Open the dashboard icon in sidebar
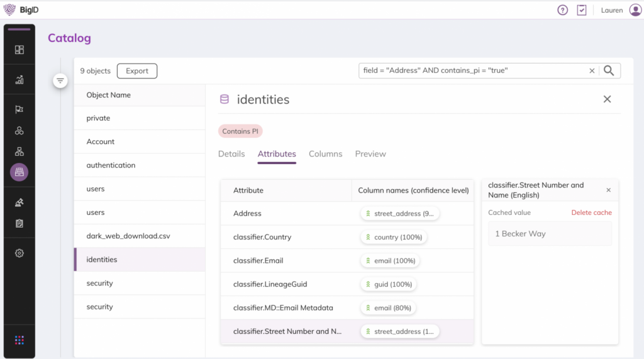644x359 pixels. [x=19, y=50]
